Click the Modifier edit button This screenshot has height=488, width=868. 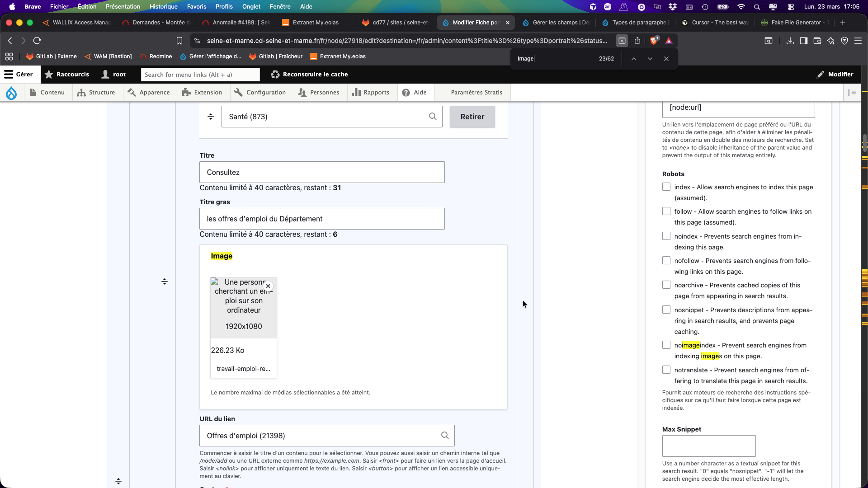(835, 75)
